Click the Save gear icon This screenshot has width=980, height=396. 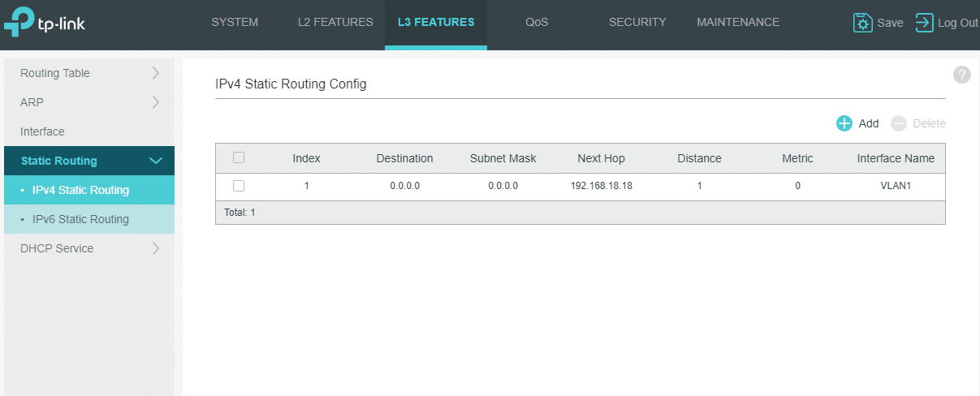pyautogui.click(x=862, y=23)
